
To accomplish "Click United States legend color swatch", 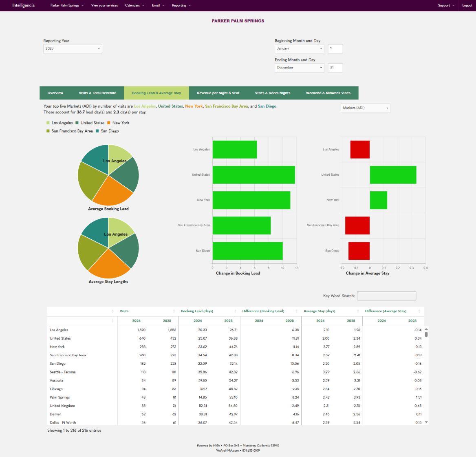I will pyautogui.click(x=77, y=123).
